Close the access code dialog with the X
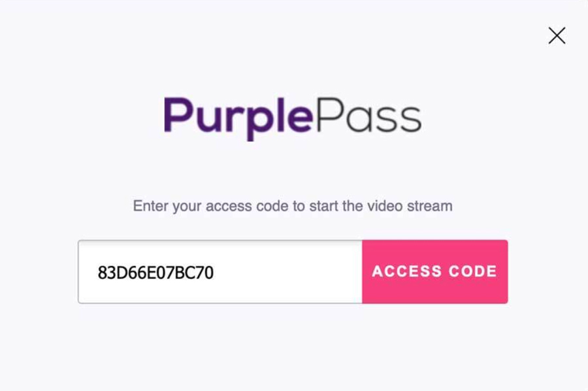Viewport: 588px width, 391px height. click(557, 36)
